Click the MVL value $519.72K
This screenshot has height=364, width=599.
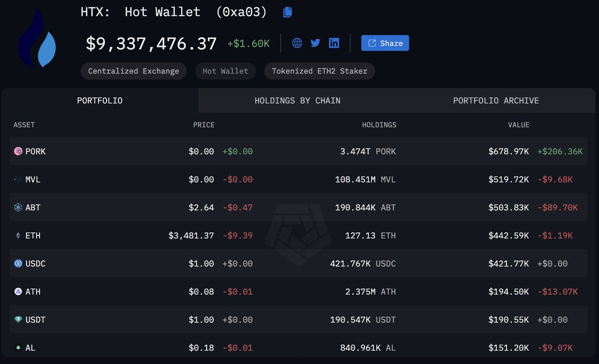point(509,180)
